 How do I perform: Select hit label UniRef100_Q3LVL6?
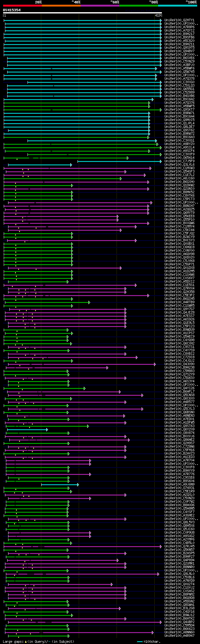coord(179,164)
